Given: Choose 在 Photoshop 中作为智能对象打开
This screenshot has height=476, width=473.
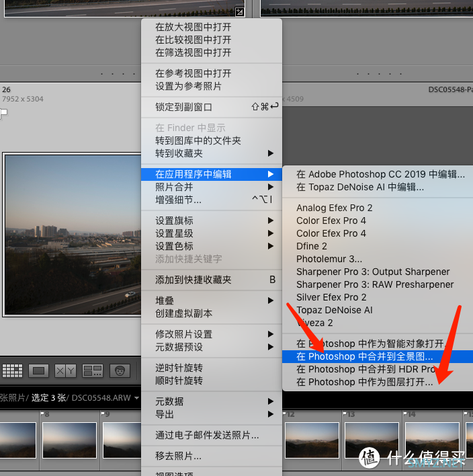Looking at the screenshot, I should pyautogui.click(x=378, y=344).
